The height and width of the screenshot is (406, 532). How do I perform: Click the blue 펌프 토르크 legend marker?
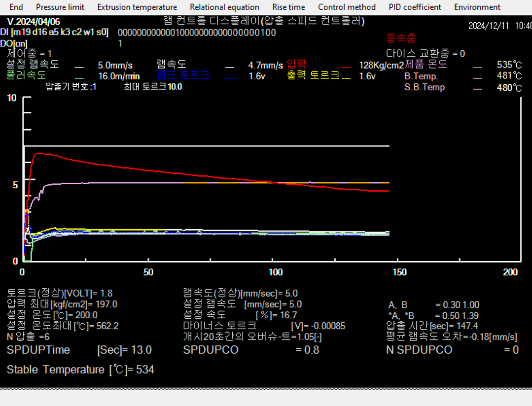229,77
